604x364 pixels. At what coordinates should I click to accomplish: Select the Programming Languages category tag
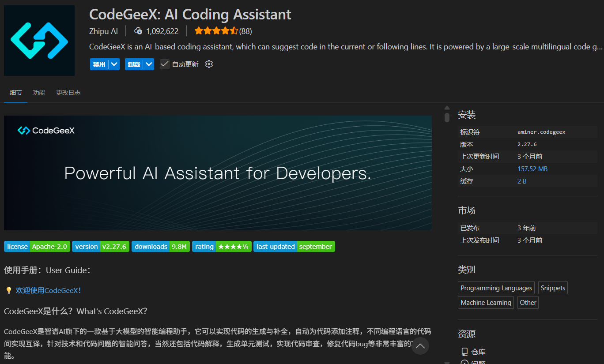click(496, 288)
